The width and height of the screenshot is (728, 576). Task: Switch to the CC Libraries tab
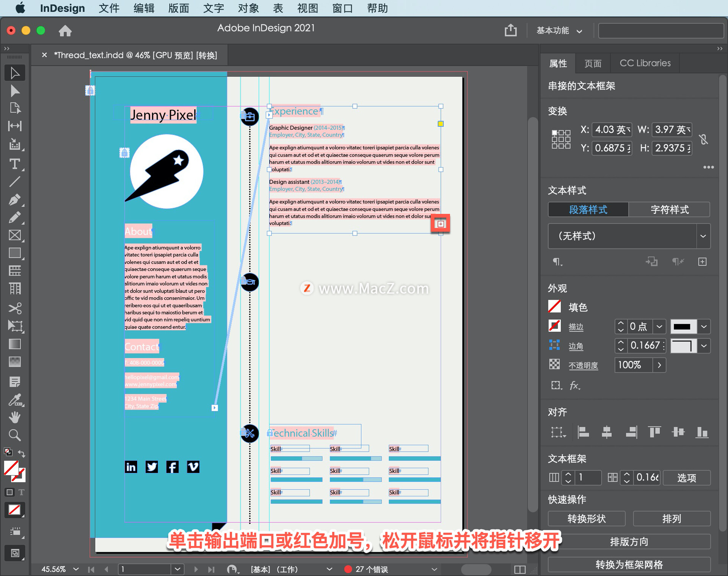click(x=645, y=63)
